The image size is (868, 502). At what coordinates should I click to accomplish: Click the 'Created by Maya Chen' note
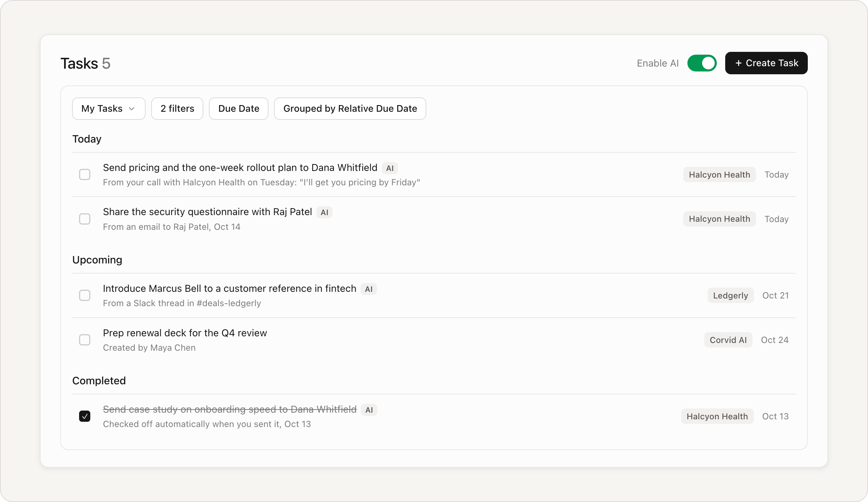pos(149,348)
